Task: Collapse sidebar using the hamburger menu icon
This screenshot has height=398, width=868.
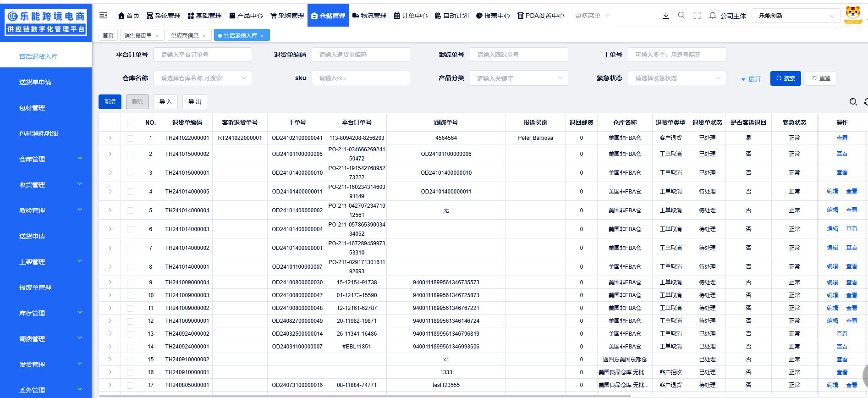Action: (x=103, y=16)
